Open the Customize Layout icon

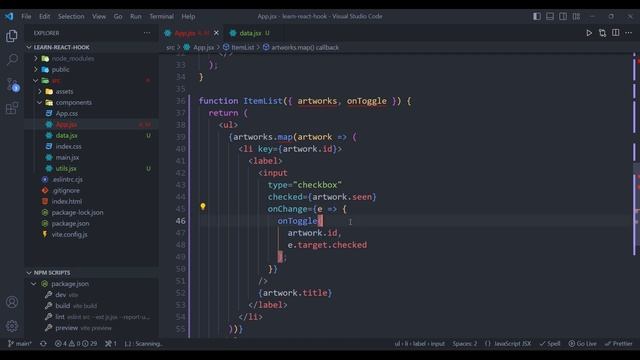[576, 16]
